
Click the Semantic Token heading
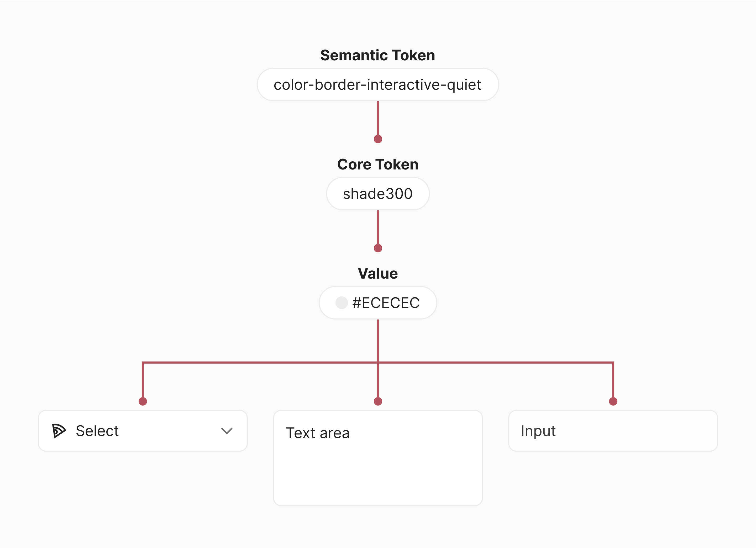[x=378, y=55]
